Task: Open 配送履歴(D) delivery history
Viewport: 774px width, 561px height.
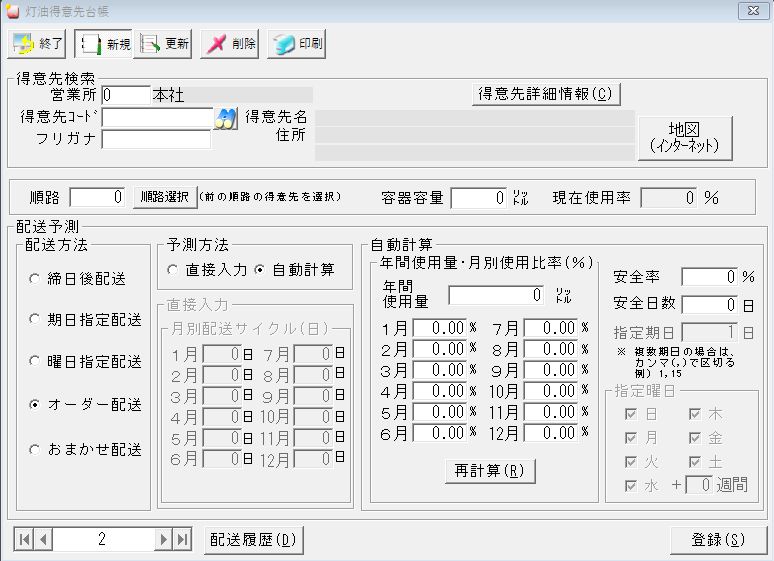Action: pos(253,540)
